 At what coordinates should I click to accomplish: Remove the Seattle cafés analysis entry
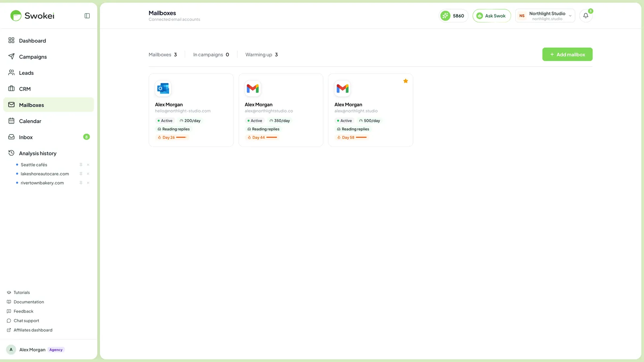(88, 165)
